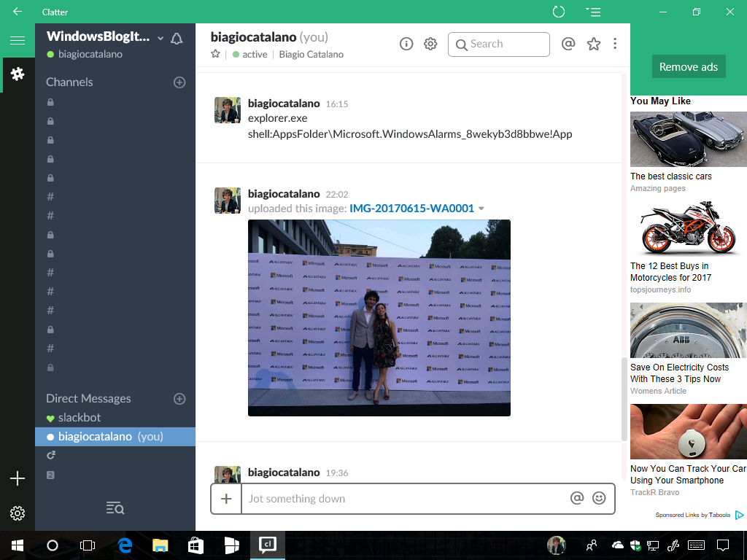Open the Quick Switcher icon at sidebar bottom
The image size is (747, 560).
tap(115, 508)
